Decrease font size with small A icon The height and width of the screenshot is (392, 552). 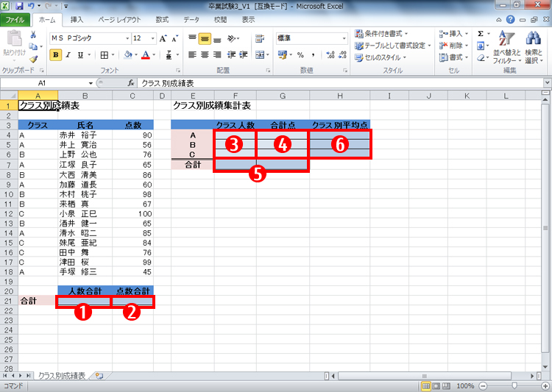(175, 38)
